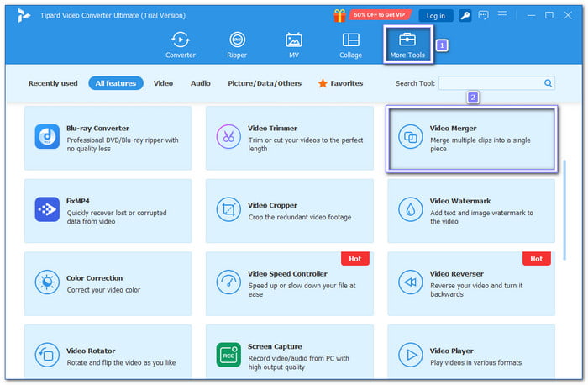This screenshot has height=385, width=588.
Task: Open the Favorites label
Action: [346, 83]
